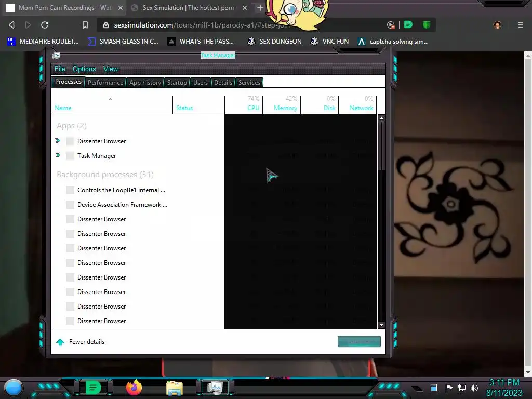Click the End task button
The height and width of the screenshot is (399, 532).
point(359,341)
